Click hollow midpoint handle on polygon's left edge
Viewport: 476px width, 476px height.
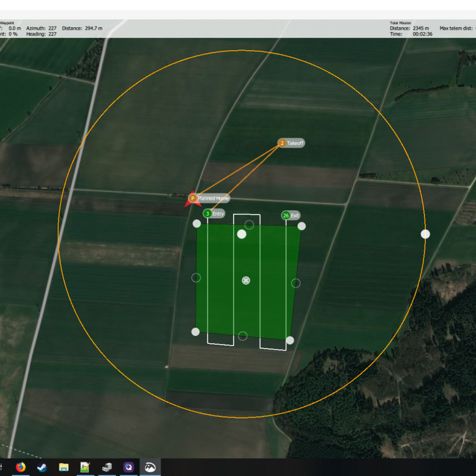pos(196,278)
